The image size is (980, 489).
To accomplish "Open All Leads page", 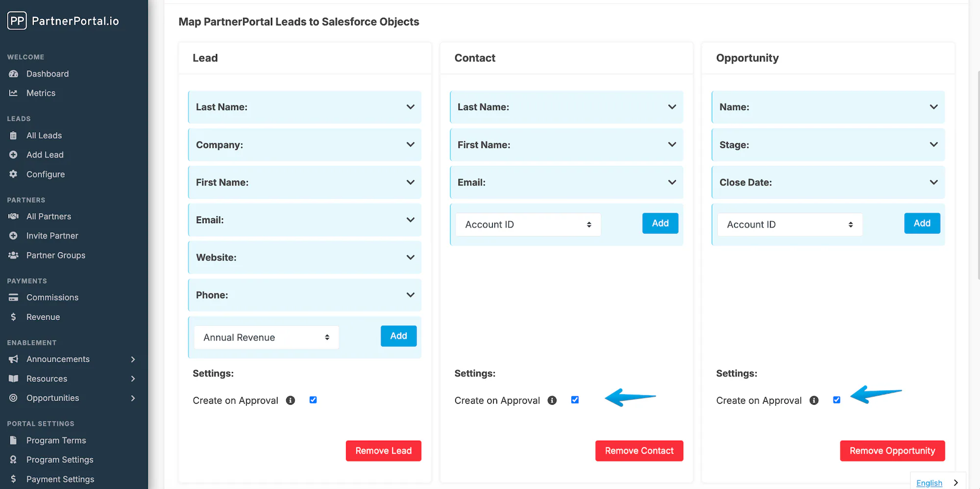I will pyautogui.click(x=44, y=135).
